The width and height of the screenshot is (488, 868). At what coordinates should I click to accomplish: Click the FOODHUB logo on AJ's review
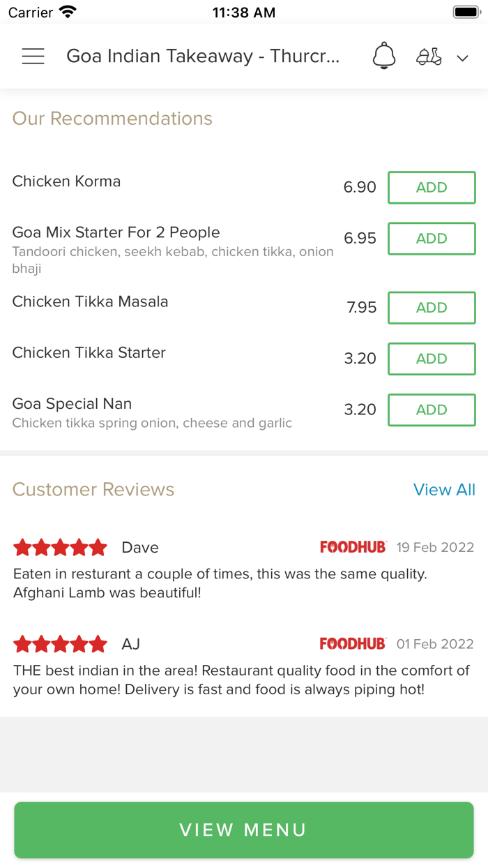pyautogui.click(x=353, y=643)
